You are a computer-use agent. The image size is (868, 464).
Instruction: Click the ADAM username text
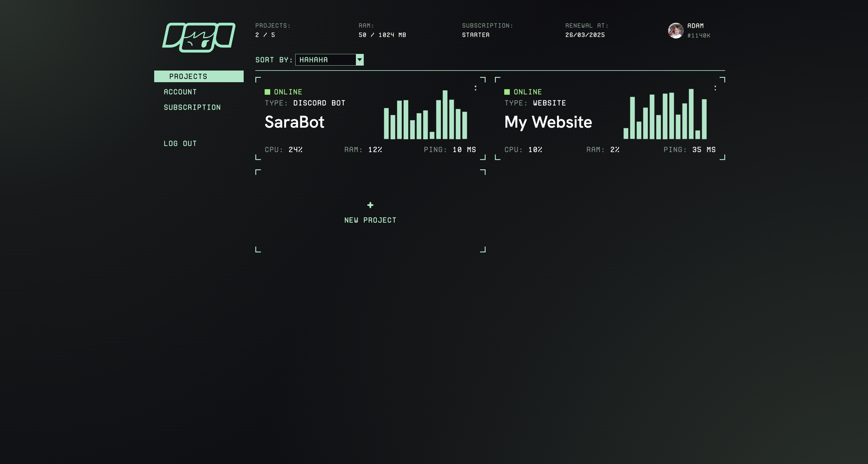tap(695, 26)
